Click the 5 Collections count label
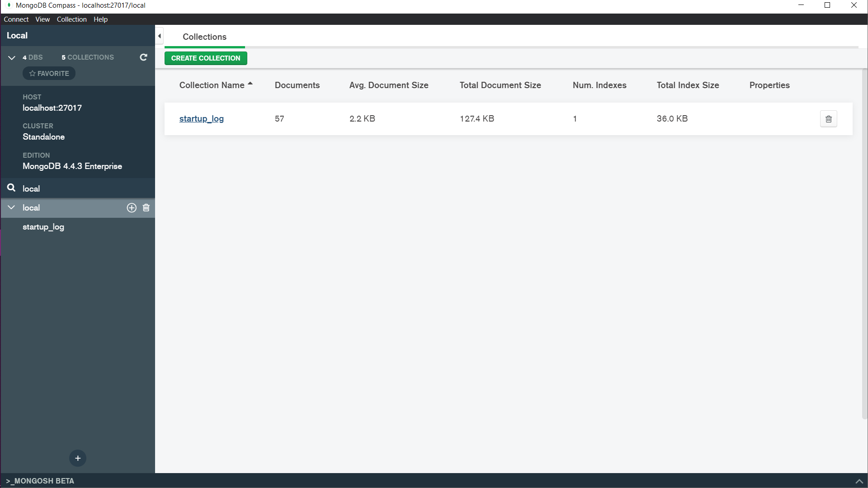868x488 pixels. pyautogui.click(x=88, y=57)
